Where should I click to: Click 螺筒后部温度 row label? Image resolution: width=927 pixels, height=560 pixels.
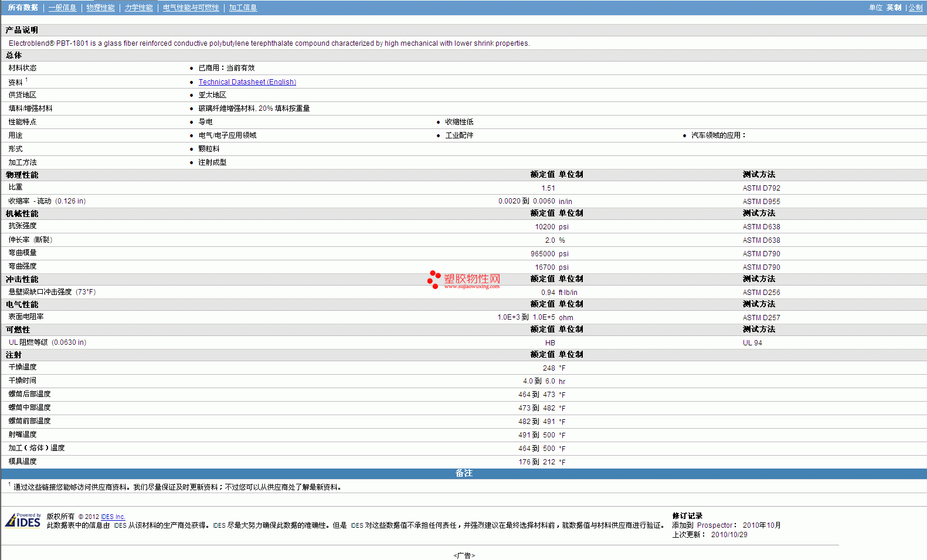pos(29,394)
